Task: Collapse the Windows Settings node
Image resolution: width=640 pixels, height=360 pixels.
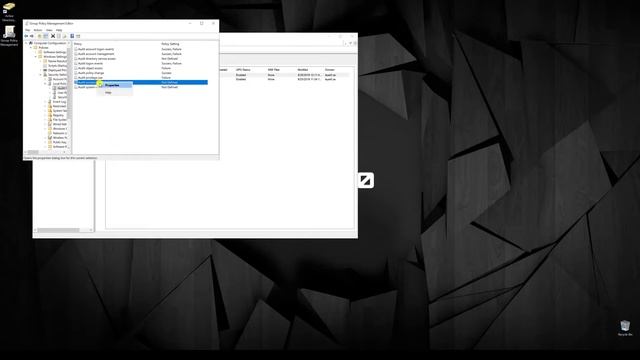Action: 36,57
